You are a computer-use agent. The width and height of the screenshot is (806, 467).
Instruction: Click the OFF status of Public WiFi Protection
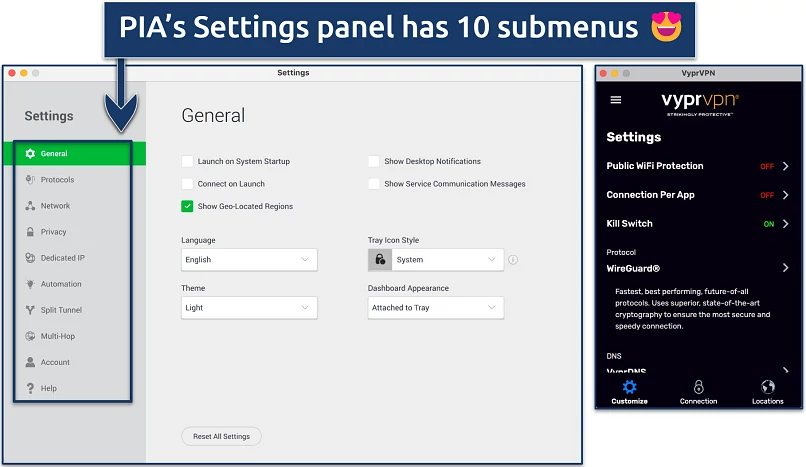[x=767, y=166]
